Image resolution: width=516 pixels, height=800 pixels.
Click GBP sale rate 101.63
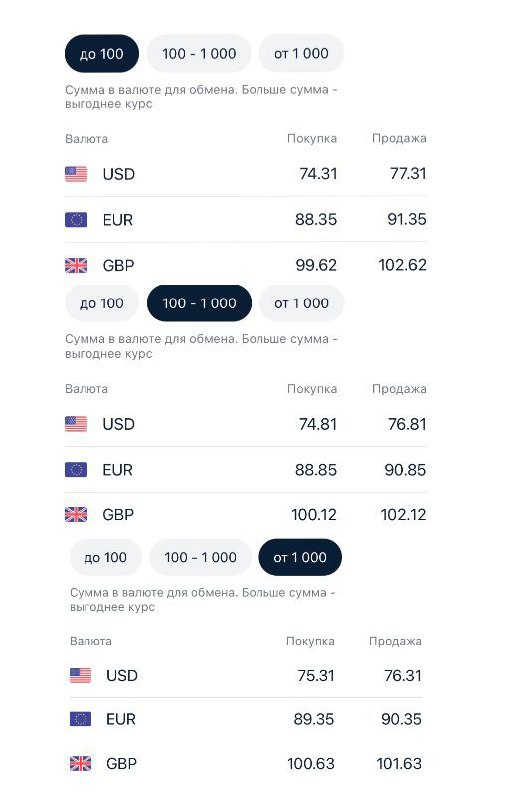click(399, 764)
